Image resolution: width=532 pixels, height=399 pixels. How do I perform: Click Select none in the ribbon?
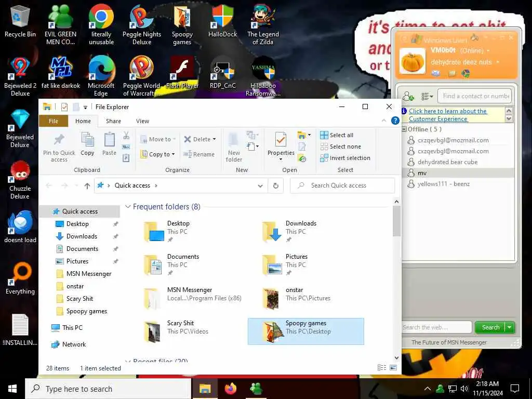[x=341, y=147]
